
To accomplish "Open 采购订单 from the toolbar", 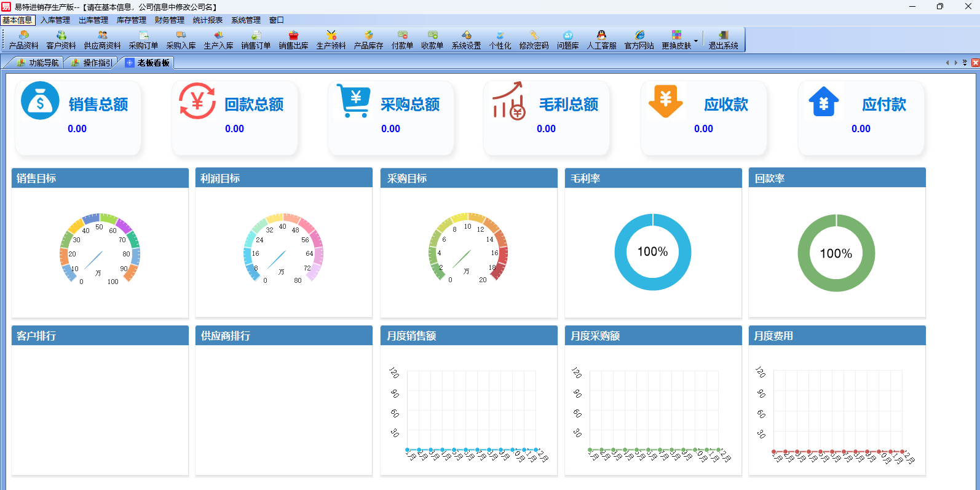I will pos(143,40).
